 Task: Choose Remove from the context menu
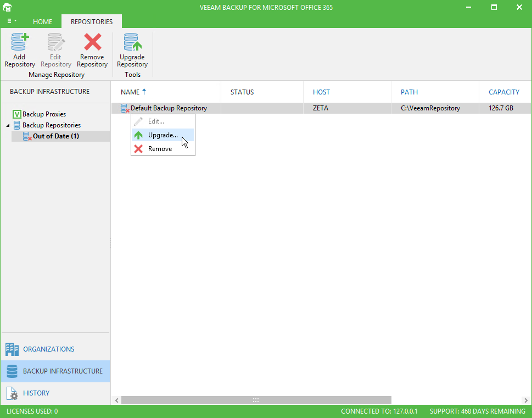[x=163, y=149]
